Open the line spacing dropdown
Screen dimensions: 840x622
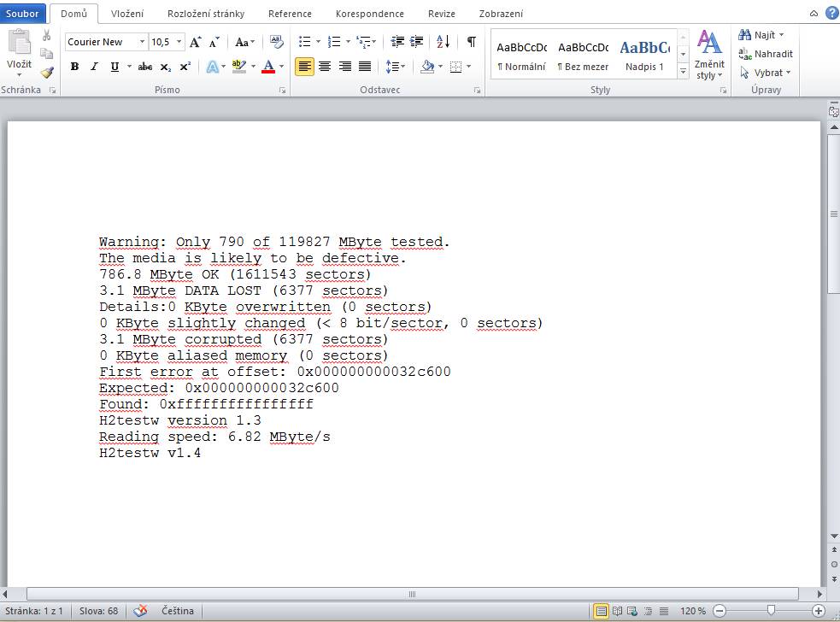(402, 67)
